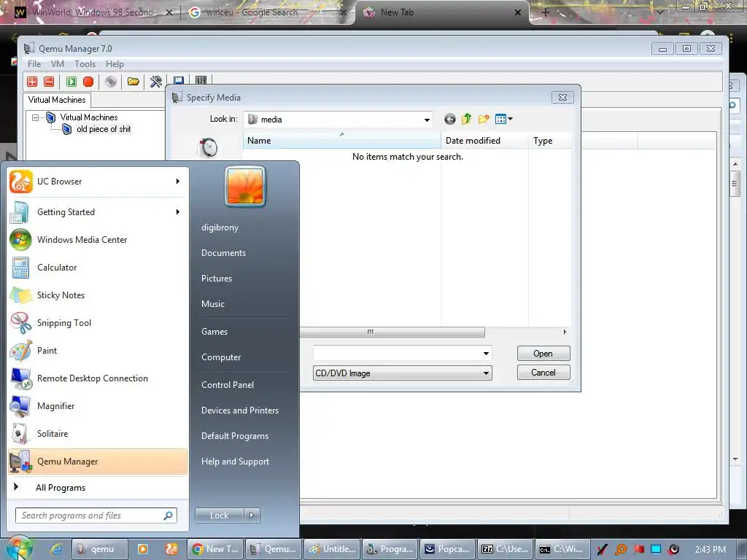Open Remote Desktop Connection
The height and width of the screenshot is (560, 747).
[x=98, y=378]
